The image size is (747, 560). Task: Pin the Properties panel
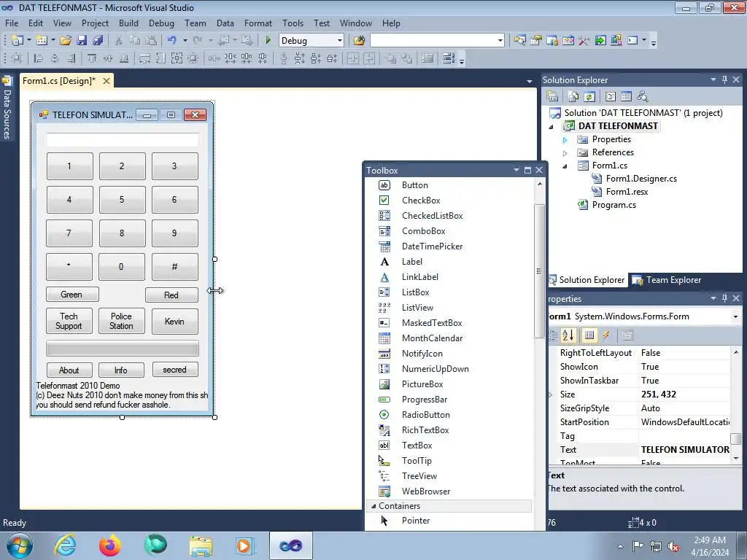coord(724,298)
